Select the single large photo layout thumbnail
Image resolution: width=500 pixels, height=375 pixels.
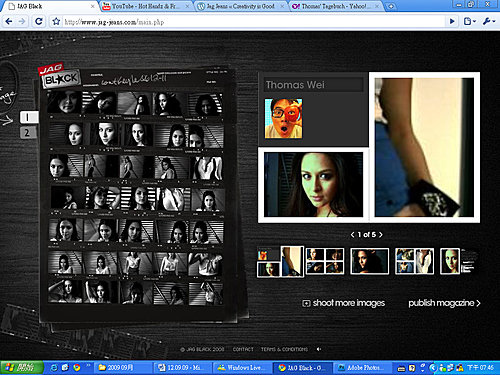pyautogui.click(x=369, y=261)
